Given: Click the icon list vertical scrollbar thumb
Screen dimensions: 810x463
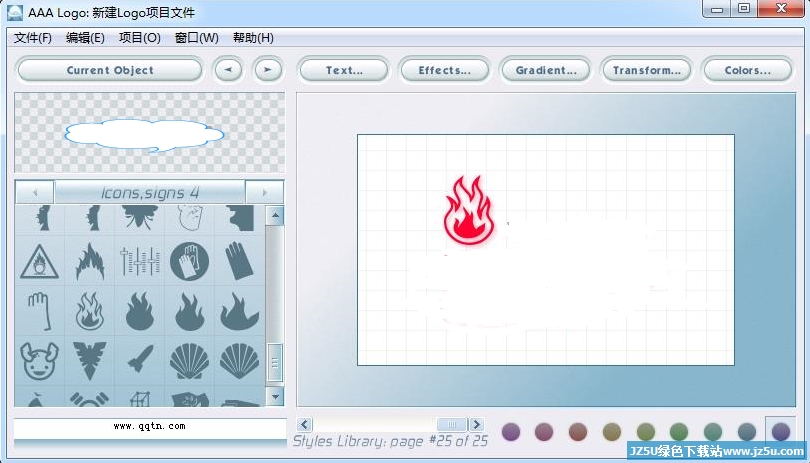Looking at the screenshot, I should pyautogui.click(x=275, y=363).
